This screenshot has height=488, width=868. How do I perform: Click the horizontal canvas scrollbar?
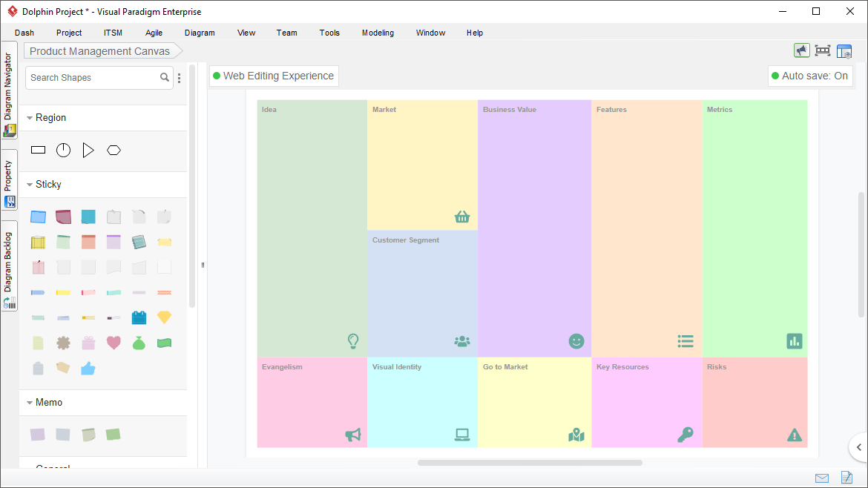pos(530,463)
